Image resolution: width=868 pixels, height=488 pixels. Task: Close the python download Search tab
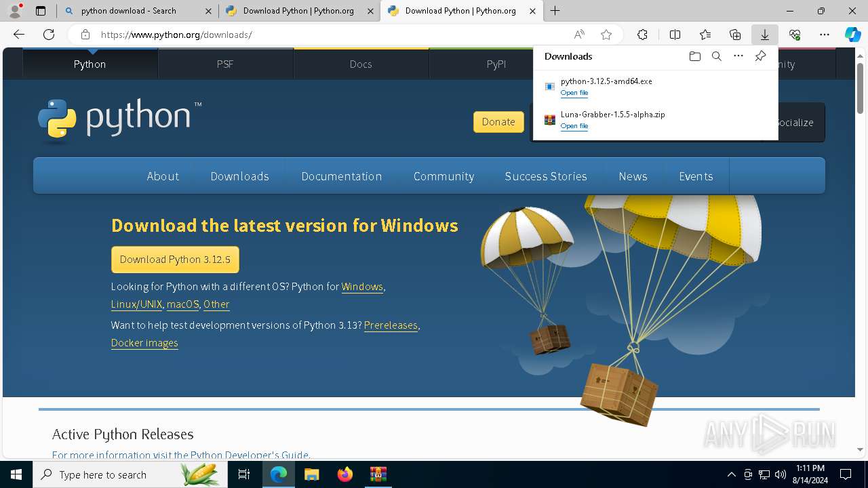(x=208, y=11)
